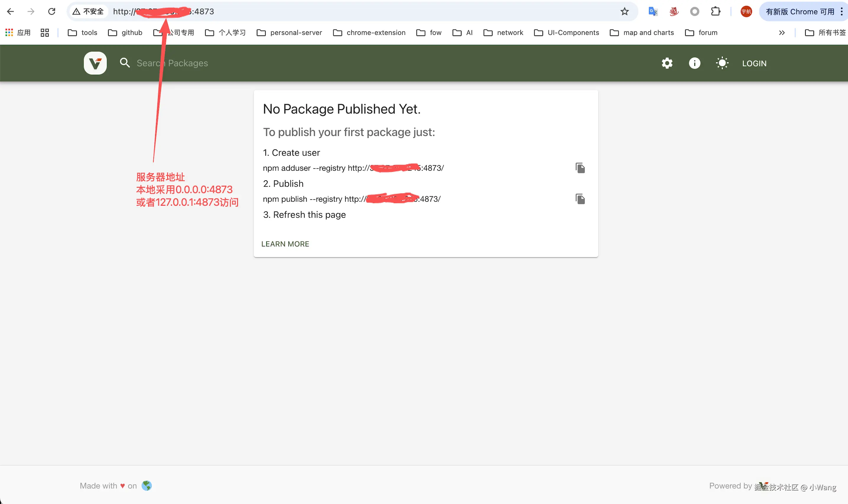
Task: Open the Chrome extensions puzzle icon
Action: coord(716,12)
